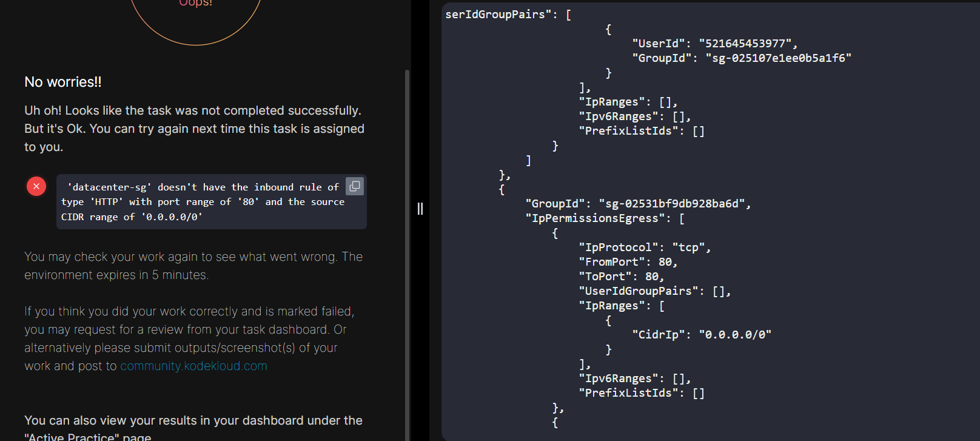
Task: Click the "FromPort": 80 line in the terminal
Action: tap(628, 262)
